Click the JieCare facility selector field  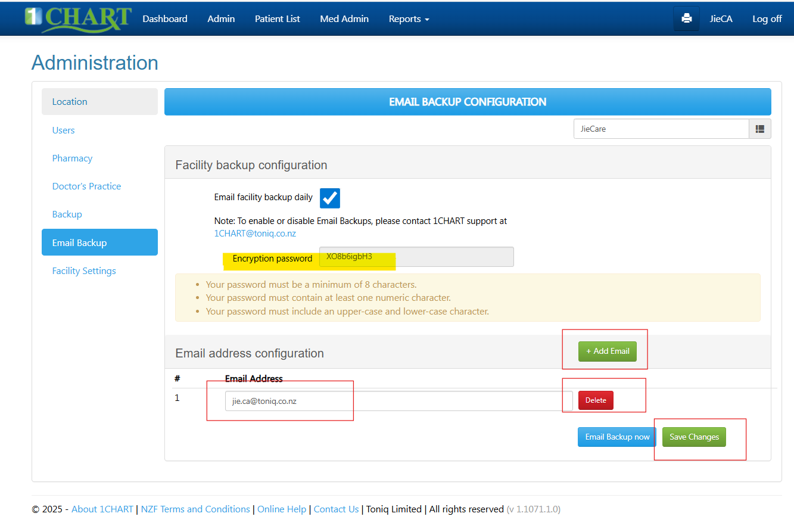661,129
